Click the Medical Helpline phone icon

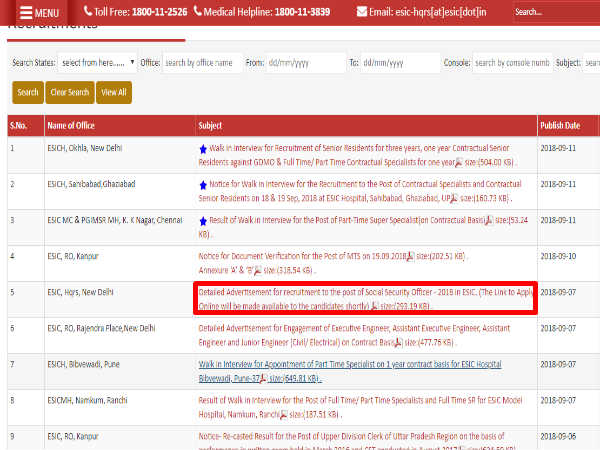click(197, 11)
